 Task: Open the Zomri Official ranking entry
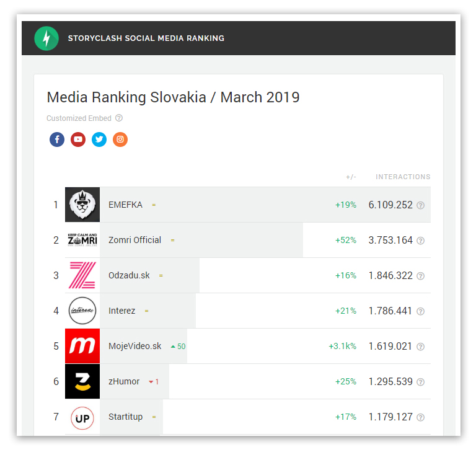(134, 240)
